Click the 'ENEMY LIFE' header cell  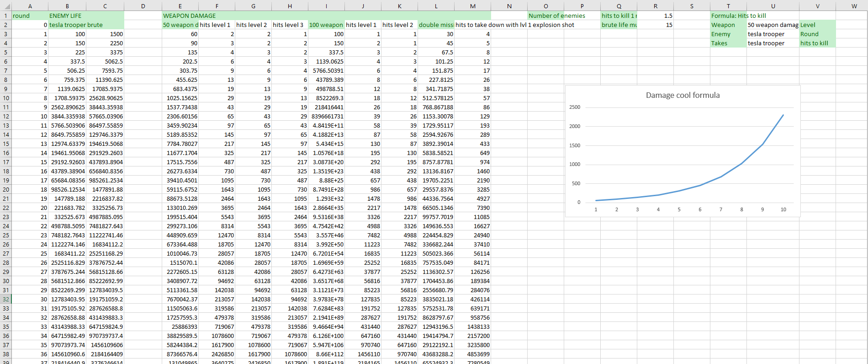pyautogui.click(x=67, y=16)
